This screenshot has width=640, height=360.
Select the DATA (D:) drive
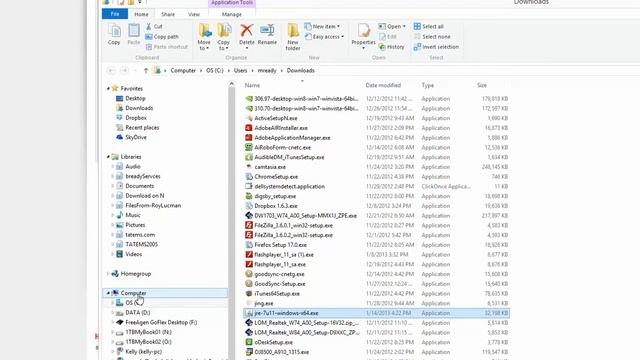click(x=137, y=312)
